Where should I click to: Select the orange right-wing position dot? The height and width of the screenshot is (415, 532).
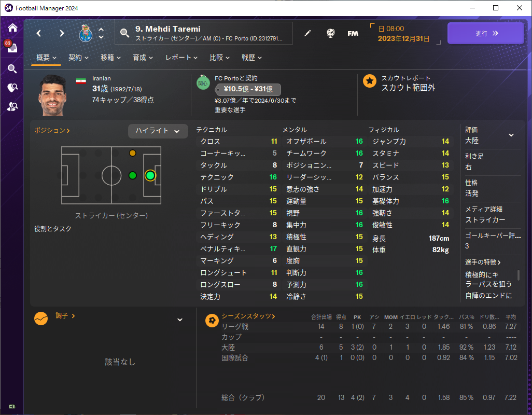133,153
